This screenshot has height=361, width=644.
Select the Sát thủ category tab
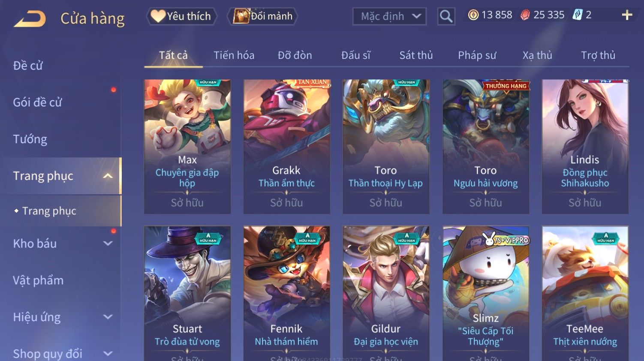[x=416, y=55]
